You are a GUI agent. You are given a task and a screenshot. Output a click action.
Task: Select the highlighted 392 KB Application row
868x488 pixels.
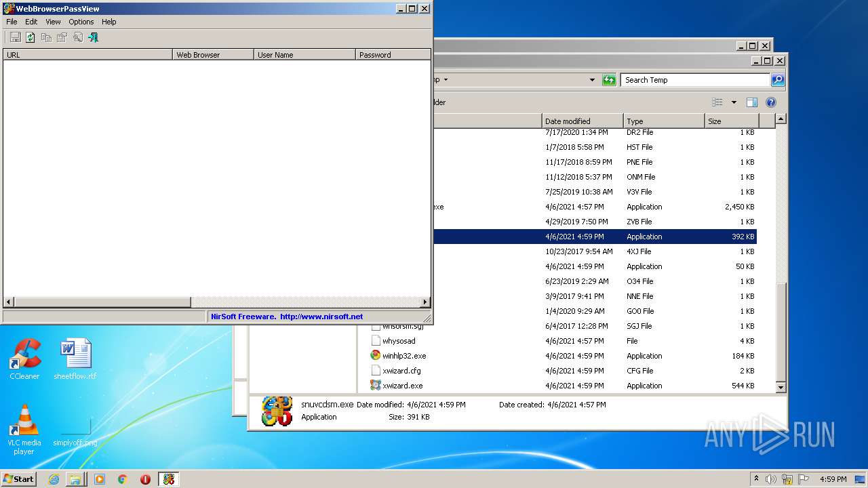(595, 237)
